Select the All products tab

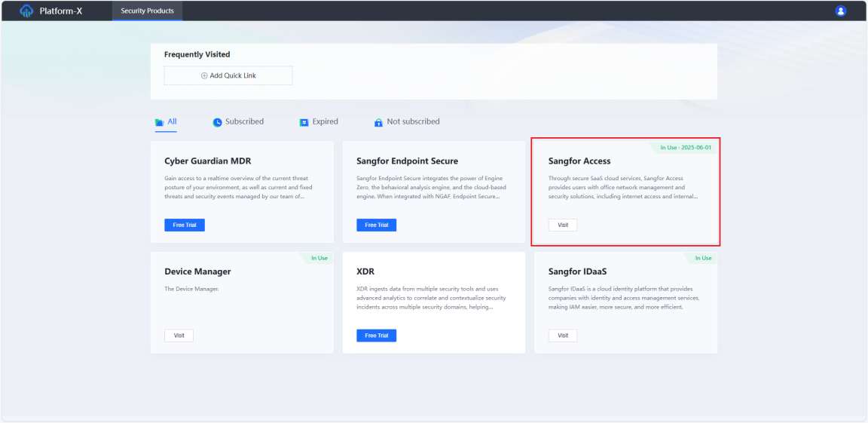tap(166, 122)
